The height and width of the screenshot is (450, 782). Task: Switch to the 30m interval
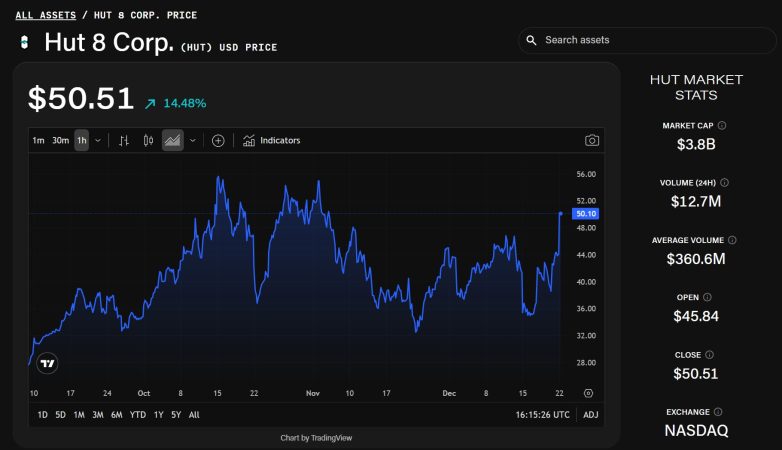(60, 141)
